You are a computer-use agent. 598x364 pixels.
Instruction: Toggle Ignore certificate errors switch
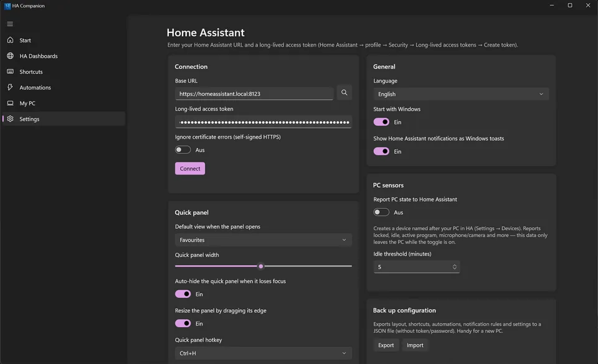(x=183, y=149)
